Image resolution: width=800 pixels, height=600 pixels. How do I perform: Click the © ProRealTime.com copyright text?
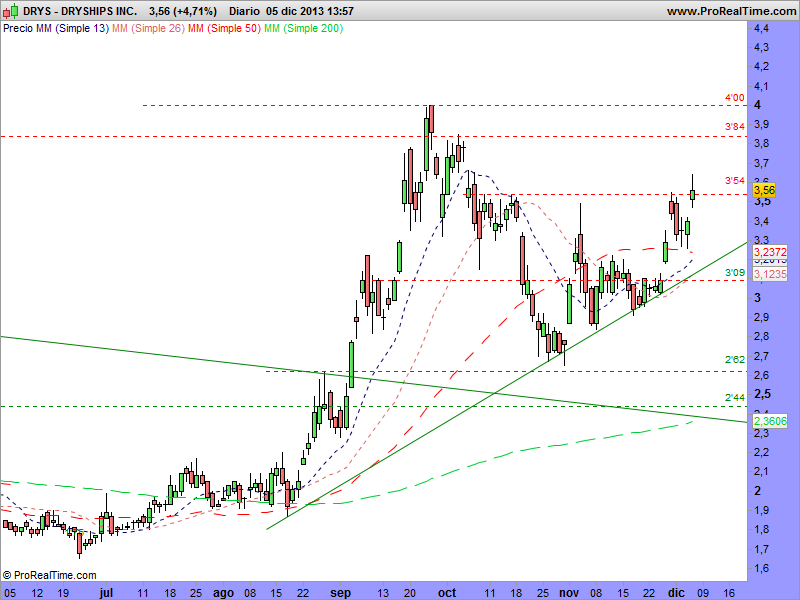tap(50, 576)
